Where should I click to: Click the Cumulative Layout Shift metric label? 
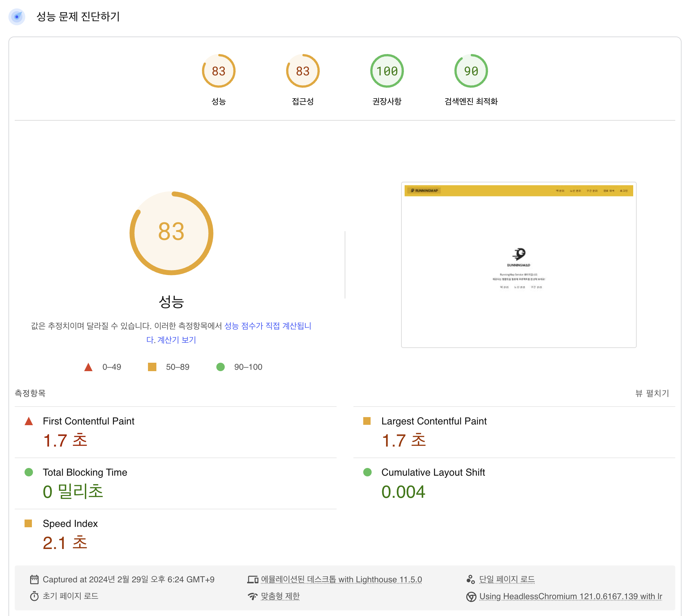pos(433,472)
